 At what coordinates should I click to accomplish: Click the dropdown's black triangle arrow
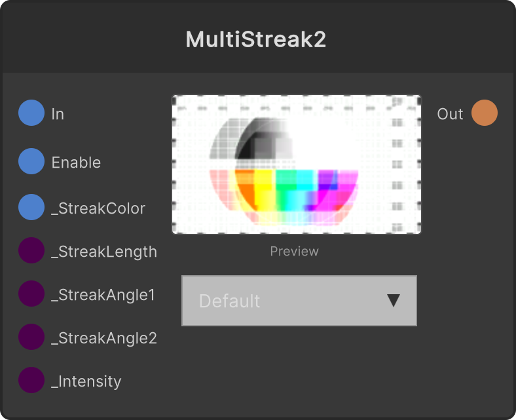click(x=394, y=301)
